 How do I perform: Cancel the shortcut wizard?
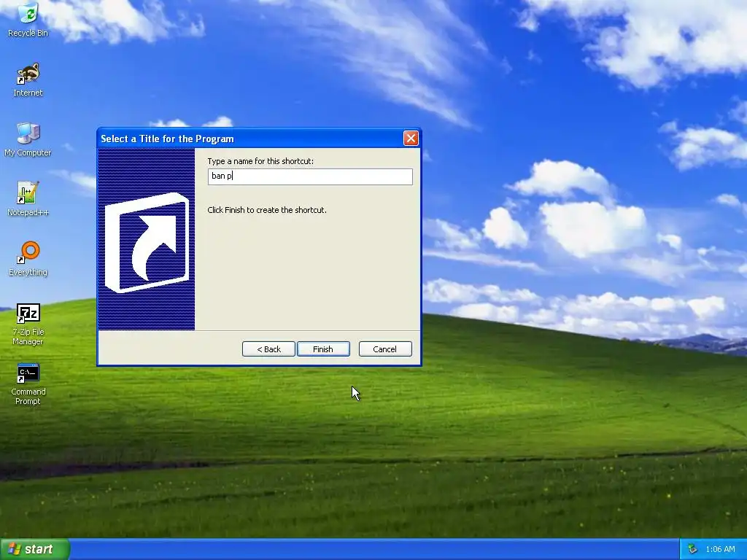pyautogui.click(x=385, y=349)
